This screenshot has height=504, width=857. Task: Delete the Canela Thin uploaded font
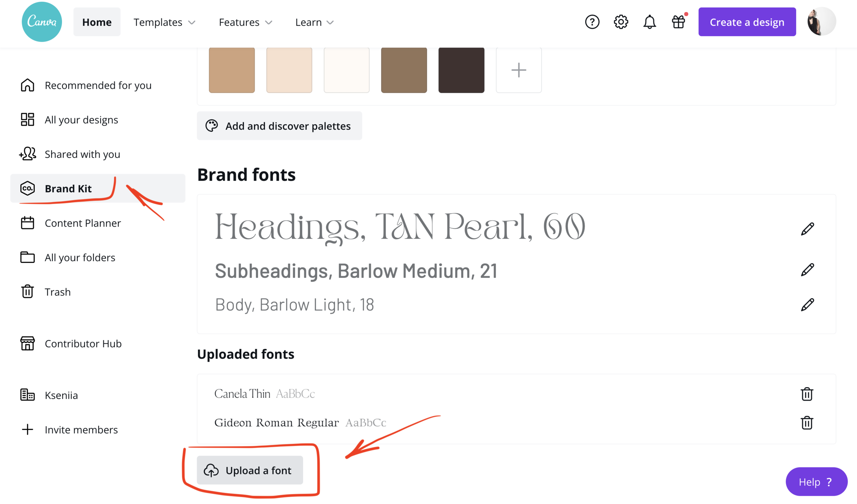(x=807, y=394)
